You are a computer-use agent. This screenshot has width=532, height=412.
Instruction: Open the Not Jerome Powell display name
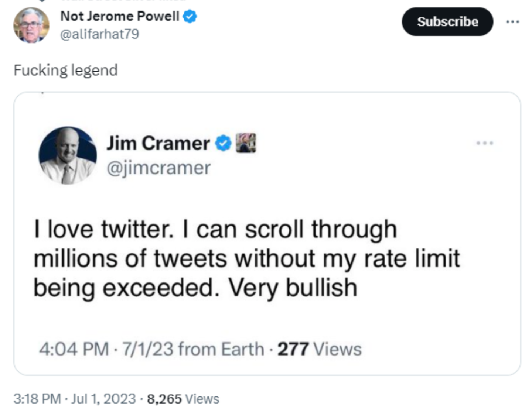(x=120, y=16)
